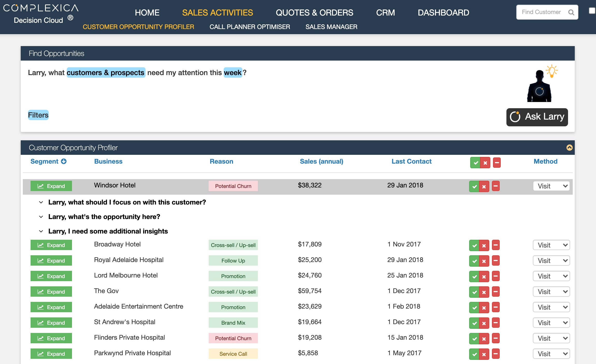
Task: Sort the Segment column using its sort icon
Action: click(x=63, y=161)
